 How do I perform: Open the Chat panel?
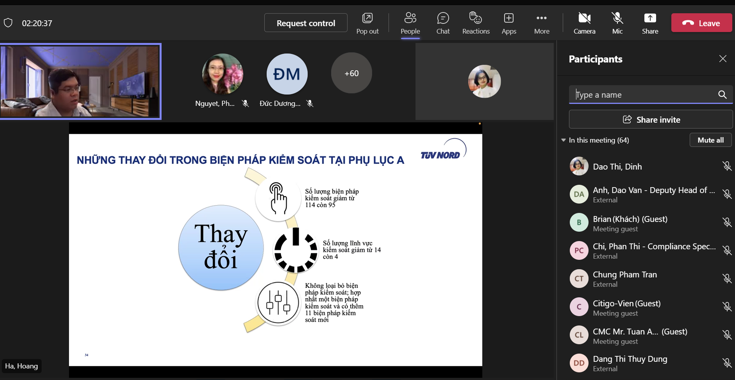coord(443,23)
